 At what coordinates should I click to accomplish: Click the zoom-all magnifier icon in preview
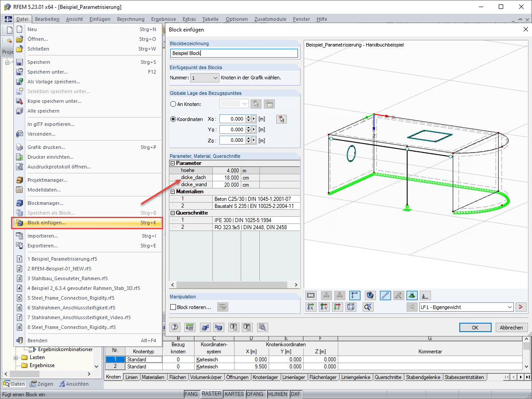coord(368,307)
